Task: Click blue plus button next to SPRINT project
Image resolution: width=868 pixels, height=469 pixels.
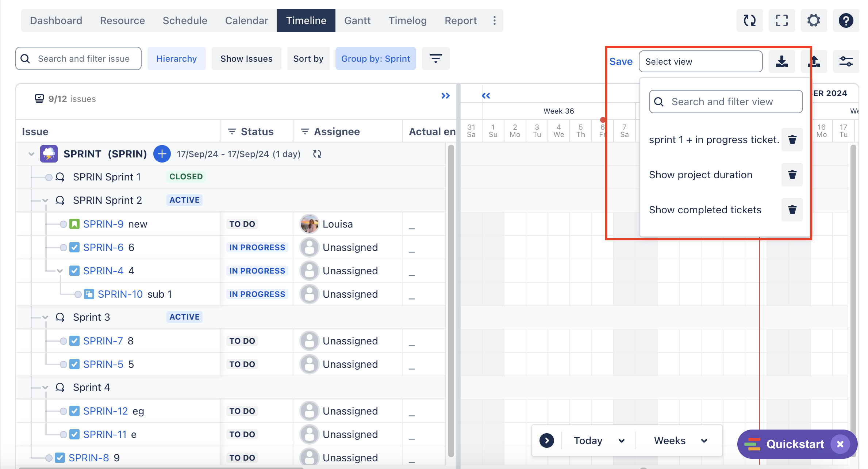Action: pos(162,154)
